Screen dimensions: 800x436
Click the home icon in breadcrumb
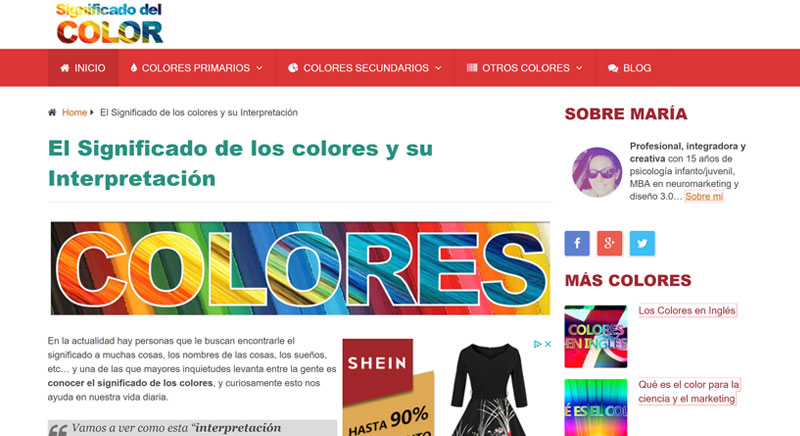point(52,113)
